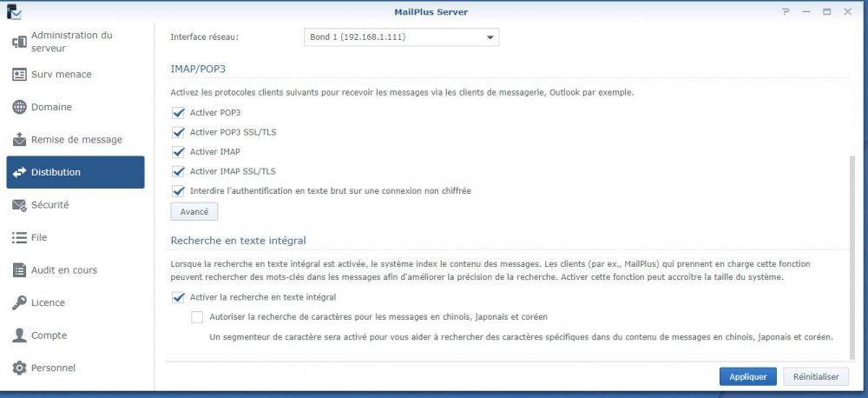
Task: Uncheck Activer la recherche en texte intégral
Action: [178, 297]
